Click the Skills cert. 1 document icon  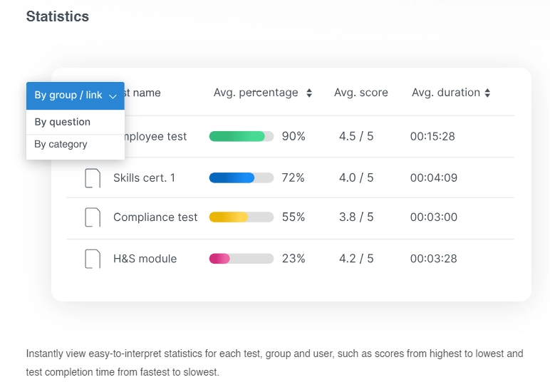(x=93, y=178)
